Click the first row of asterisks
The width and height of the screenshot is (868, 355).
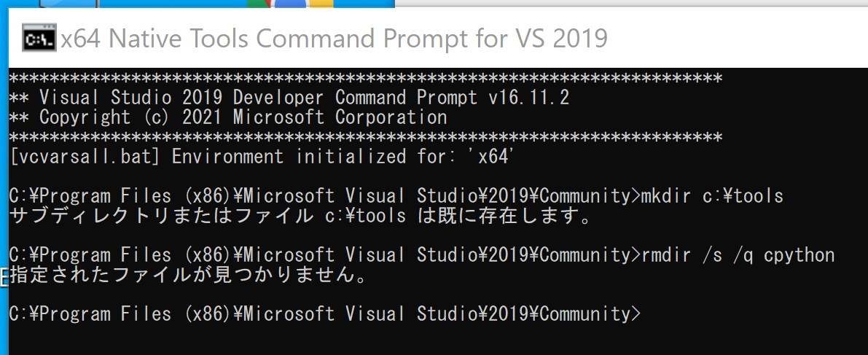click(x=366, y=78)
